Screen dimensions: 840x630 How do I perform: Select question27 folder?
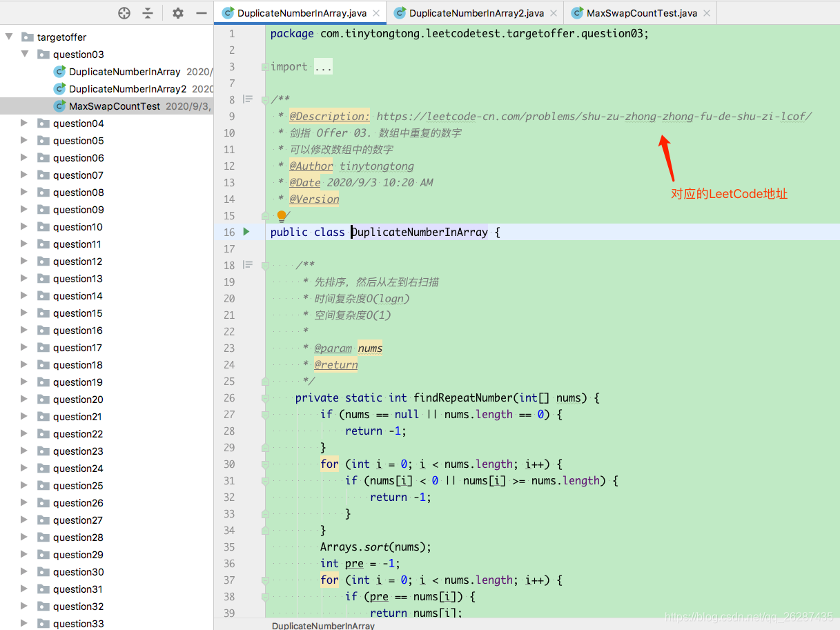pyautogui.click(x=78, y=520)
